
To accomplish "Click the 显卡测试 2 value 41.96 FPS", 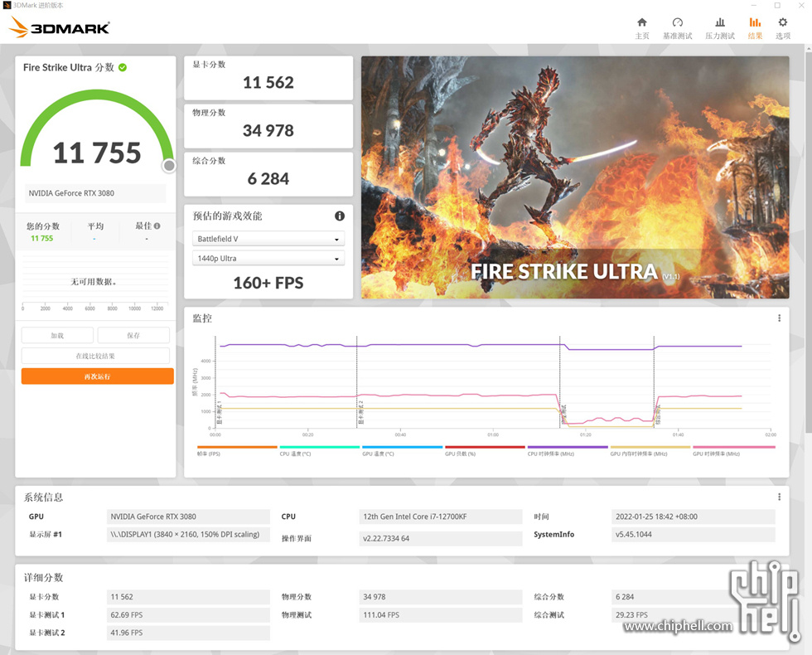I will tap(188, 633).
